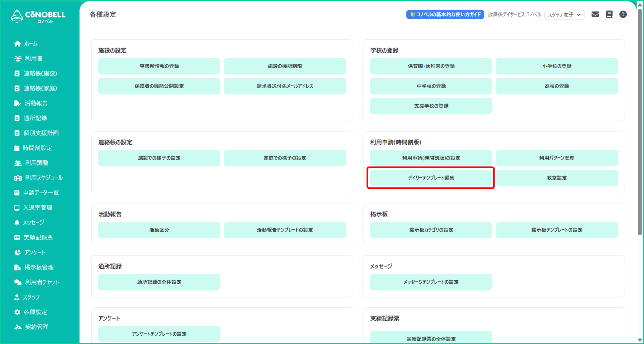Click the pie chart icon for アンケート
This screenshot has height=344, width=644.
pyautogui.click(x=17, y=252)
